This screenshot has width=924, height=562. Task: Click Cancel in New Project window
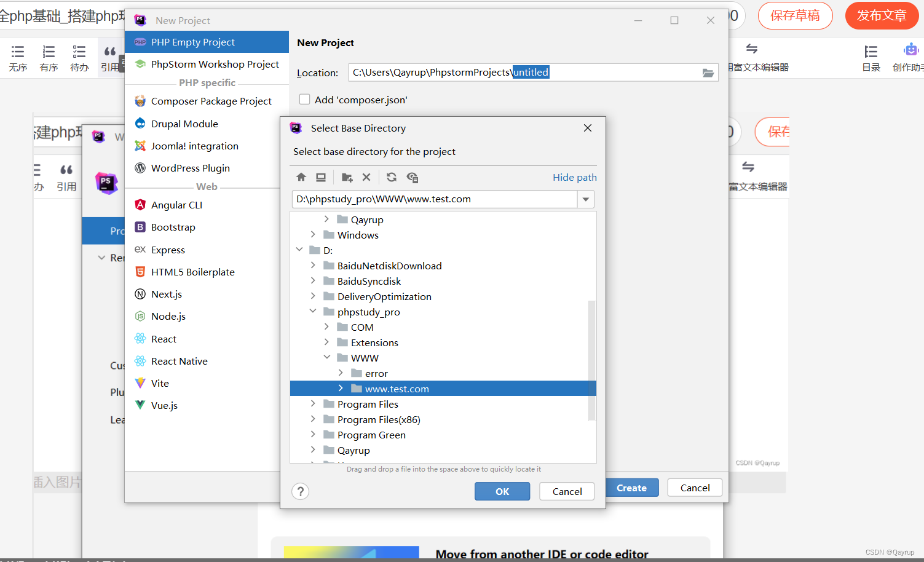coord(695,488)
